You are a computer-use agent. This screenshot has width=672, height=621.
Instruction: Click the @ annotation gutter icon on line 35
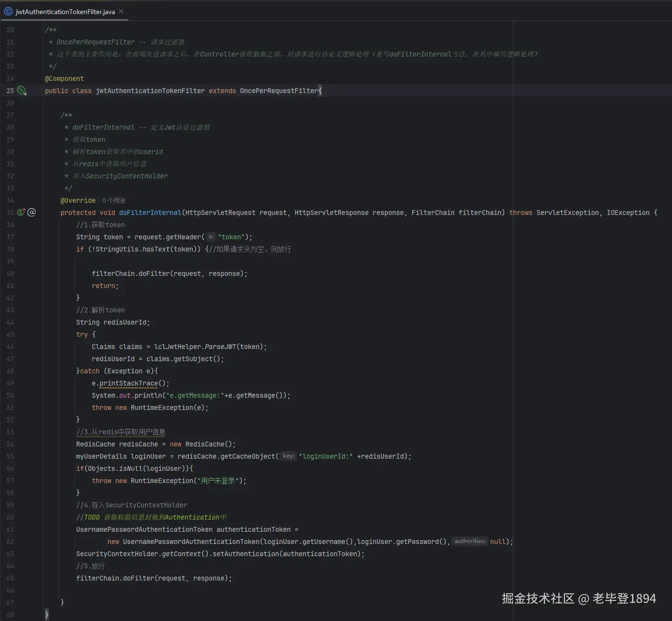(x=32, y=212)
